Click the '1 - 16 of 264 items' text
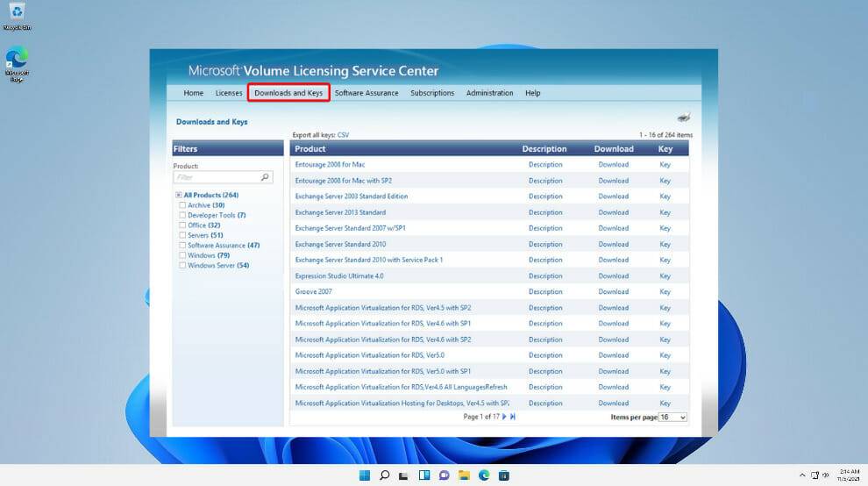 click(x=665, y=135)
